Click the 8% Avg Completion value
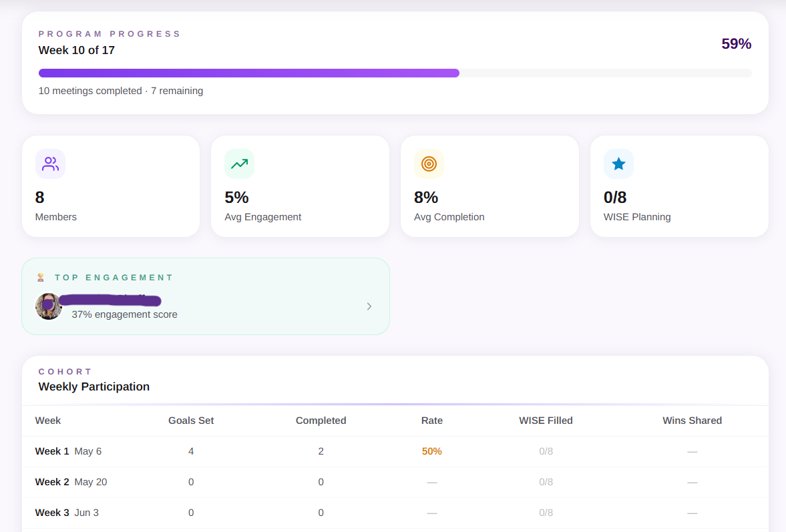This screenshot has height=532, width=786. coord(426,198)
